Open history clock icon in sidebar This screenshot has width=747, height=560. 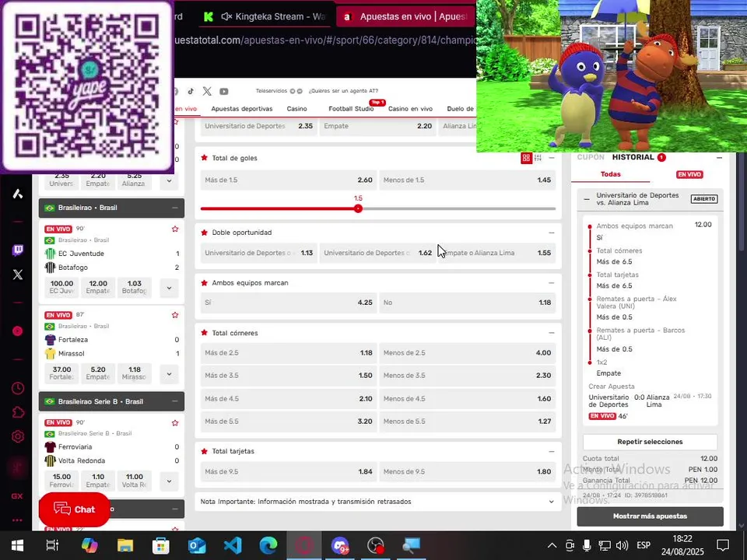tap(18, 388)
